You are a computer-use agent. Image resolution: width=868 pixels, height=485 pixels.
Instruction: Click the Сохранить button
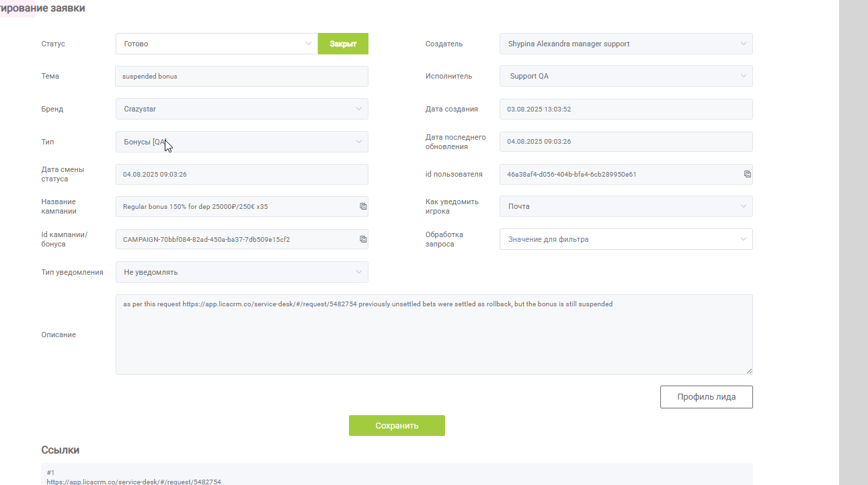(397, 425)
